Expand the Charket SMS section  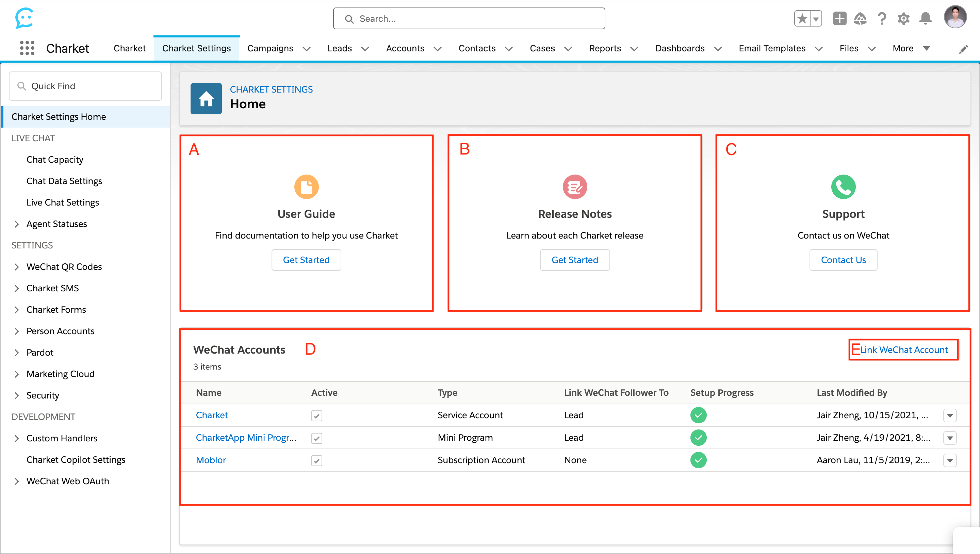pyautogui.click(x=16, y=288)
